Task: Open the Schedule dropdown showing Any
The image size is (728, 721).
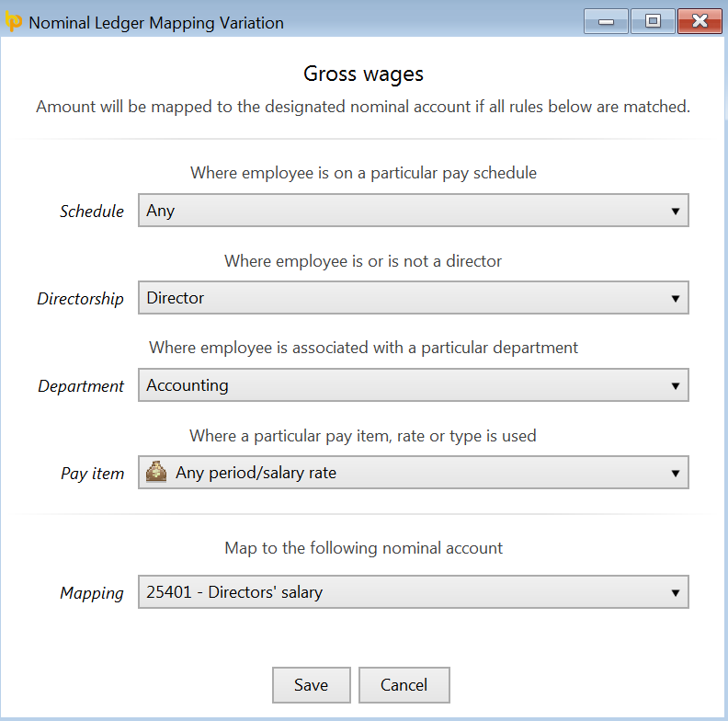Action: pyautogui.click(x=414, y=211)
